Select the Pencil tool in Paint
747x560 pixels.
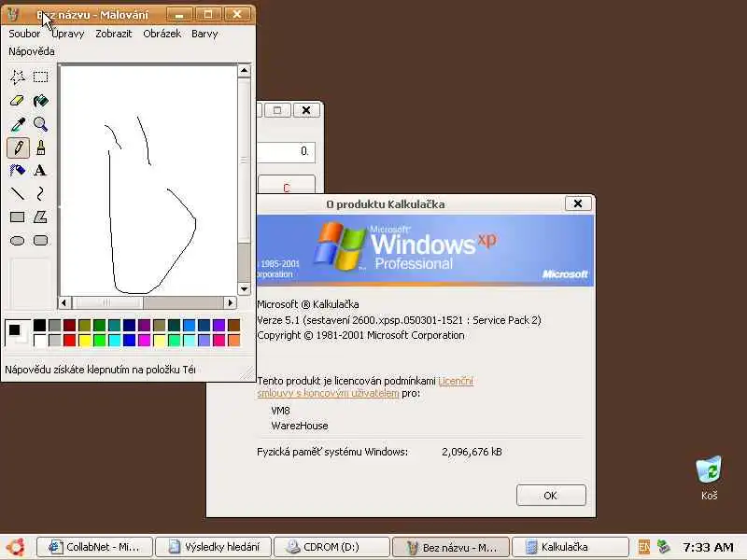point(18,147)
